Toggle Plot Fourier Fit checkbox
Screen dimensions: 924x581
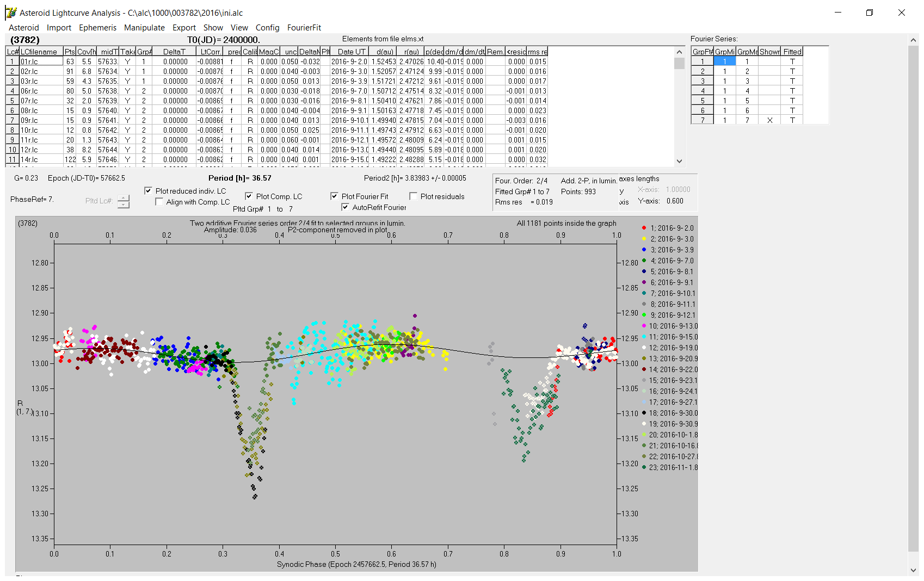334,196
